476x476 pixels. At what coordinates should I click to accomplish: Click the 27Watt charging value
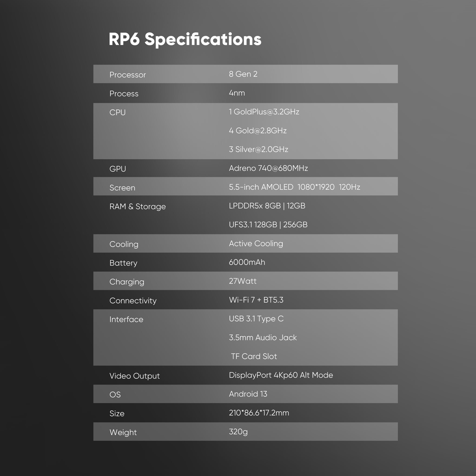pos(243,281)
